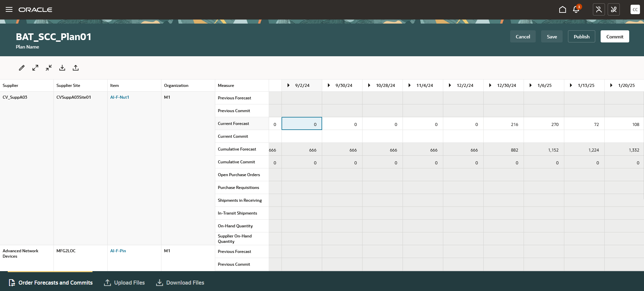644x291 pixels.
Task: Expand the 9/2/24 column
Action: pos(289,86)
